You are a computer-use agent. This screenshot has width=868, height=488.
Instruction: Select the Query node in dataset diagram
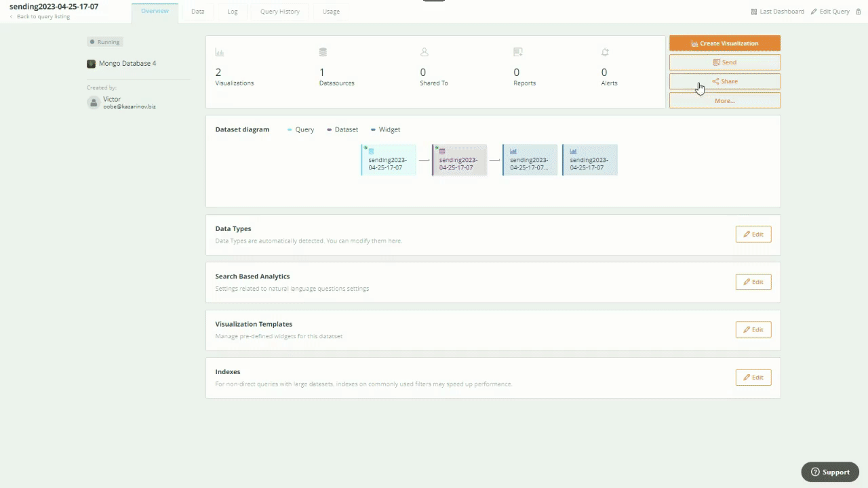388,160
